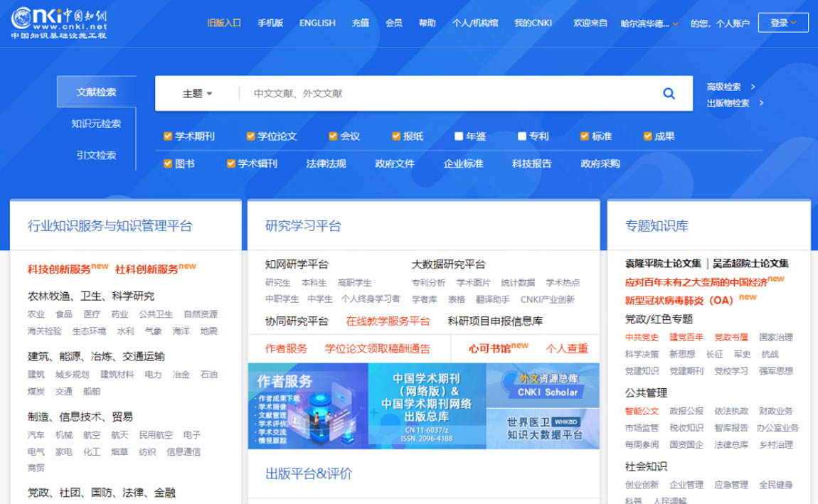Enable the 年鉴 checkbox
The width and height of the screenshot is (818, 504).
pos(459,136)
